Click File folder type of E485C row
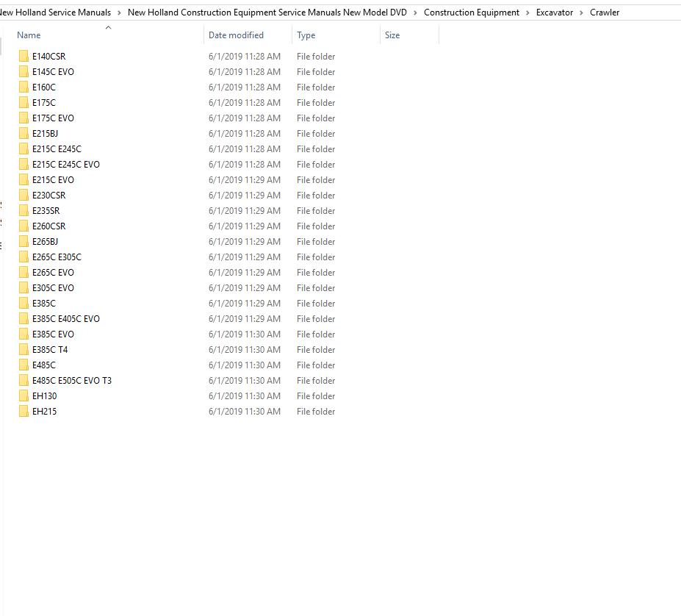The image size is (681, 616). click(316, 365)
